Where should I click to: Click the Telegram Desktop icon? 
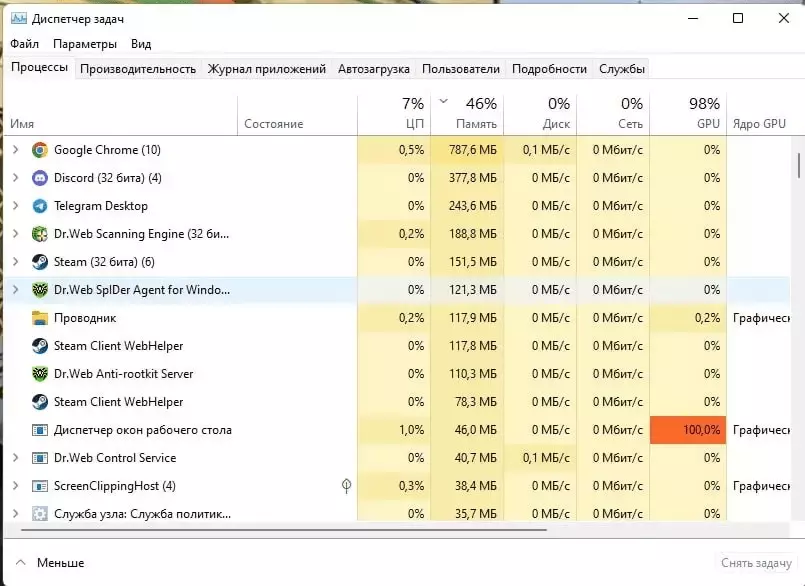click(40, 206)
